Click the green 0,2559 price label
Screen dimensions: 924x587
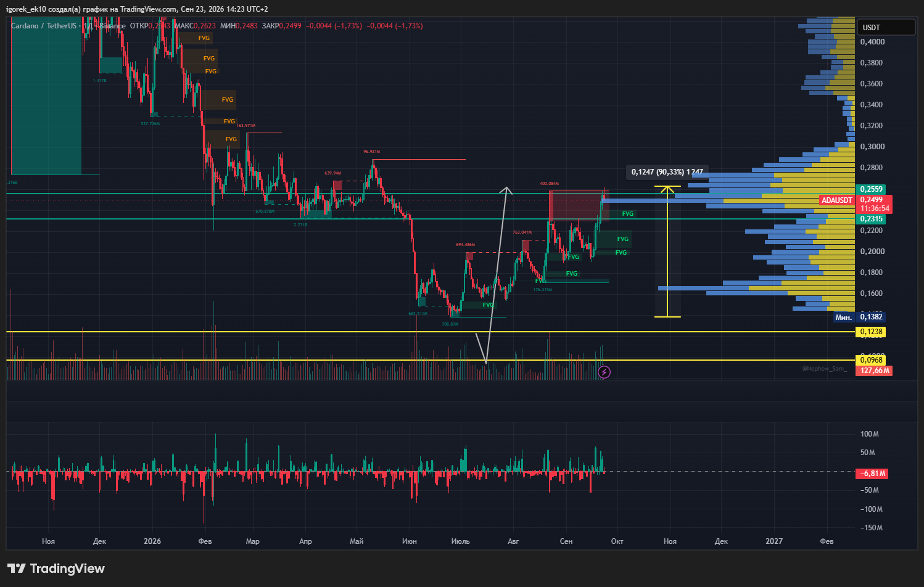tap(871, 189)
